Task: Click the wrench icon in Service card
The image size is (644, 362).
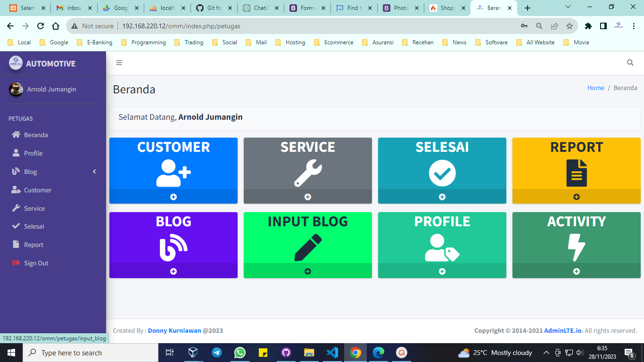Action: [x=308, y=173]
